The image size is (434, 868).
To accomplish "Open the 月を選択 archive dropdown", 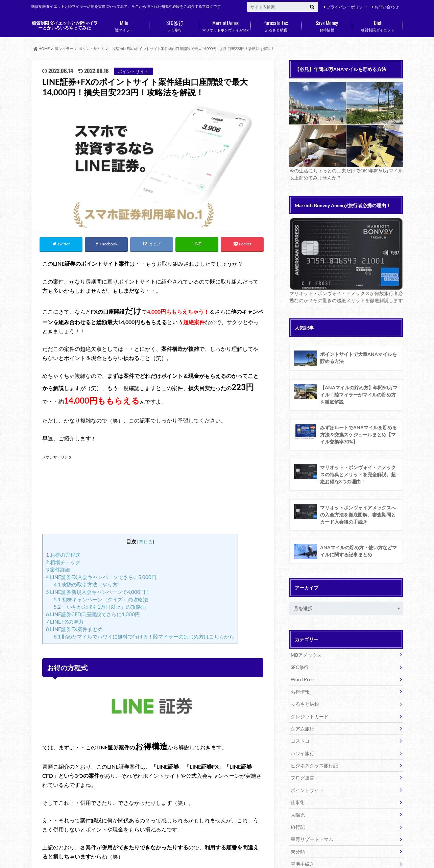I will tap(346, 608).
